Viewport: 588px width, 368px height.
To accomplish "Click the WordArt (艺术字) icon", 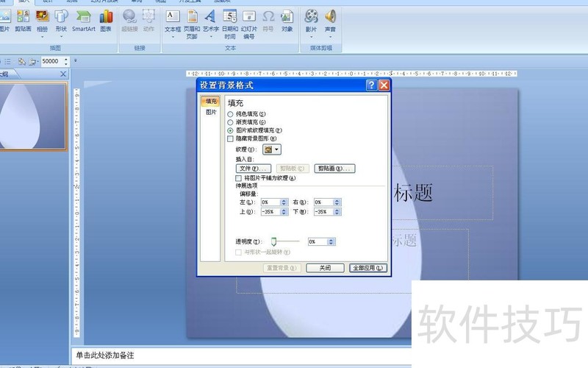I will point(211,18).
